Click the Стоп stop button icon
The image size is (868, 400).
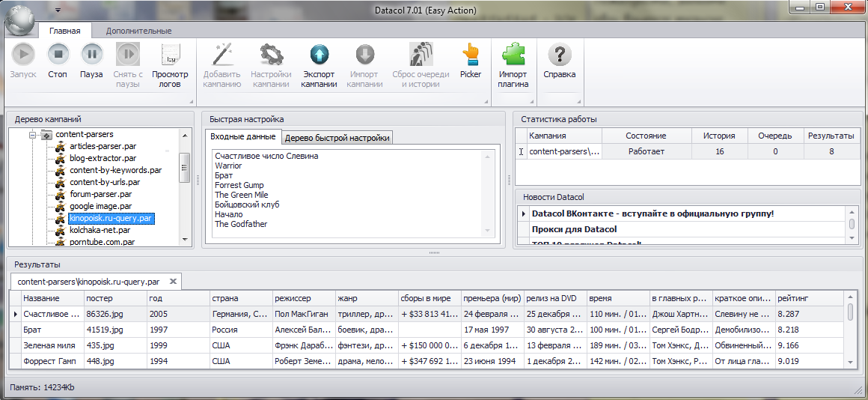click(x=58, y=54)
